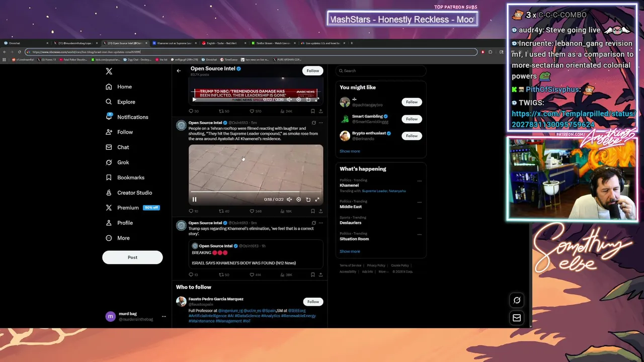Open the Home page
644x362 pixels.
click(119, 86)
